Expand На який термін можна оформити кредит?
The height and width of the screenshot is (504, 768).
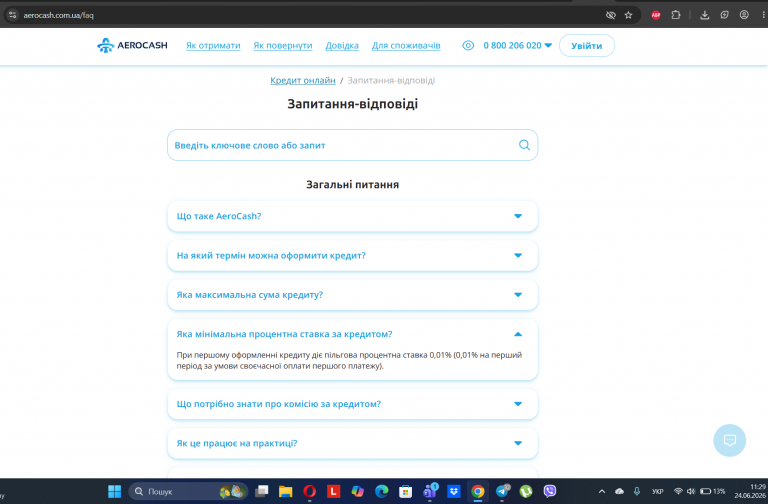[352, 255]
